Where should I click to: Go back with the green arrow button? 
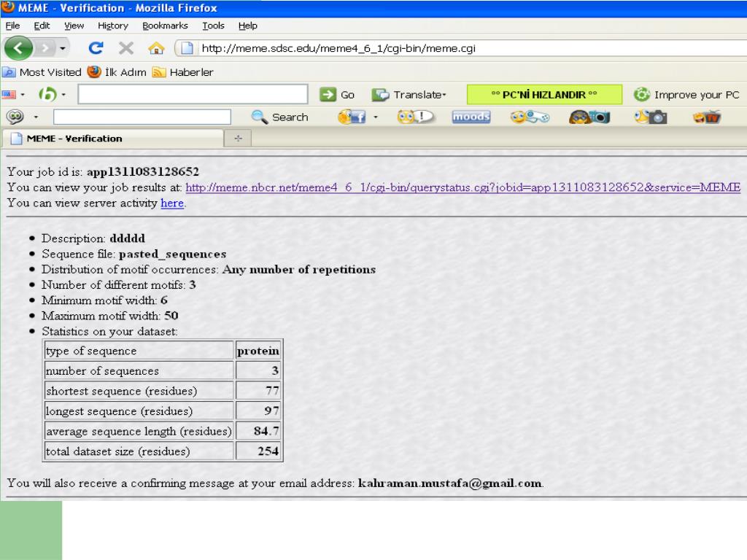(18, 48)
